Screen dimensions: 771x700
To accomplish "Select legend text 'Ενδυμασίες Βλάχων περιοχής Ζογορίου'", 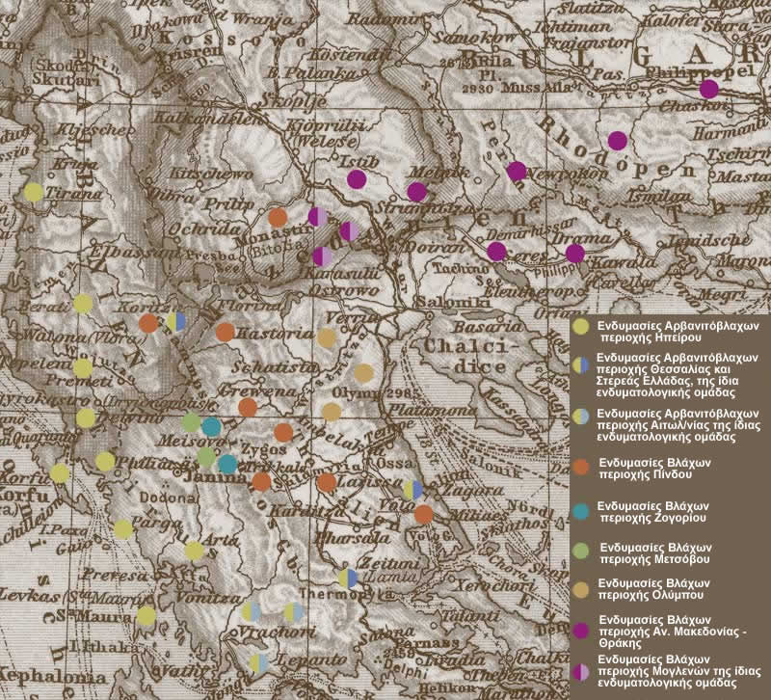I will tap(652, 512).
